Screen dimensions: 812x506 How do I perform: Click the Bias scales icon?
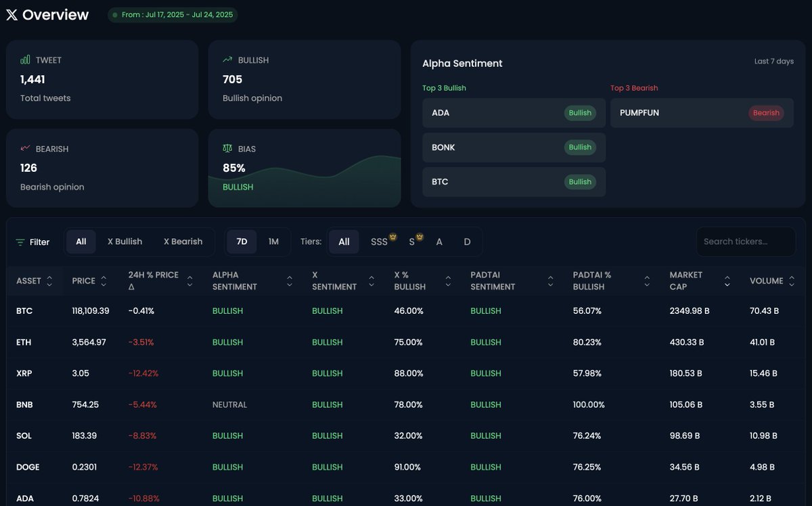pos(227,148)
